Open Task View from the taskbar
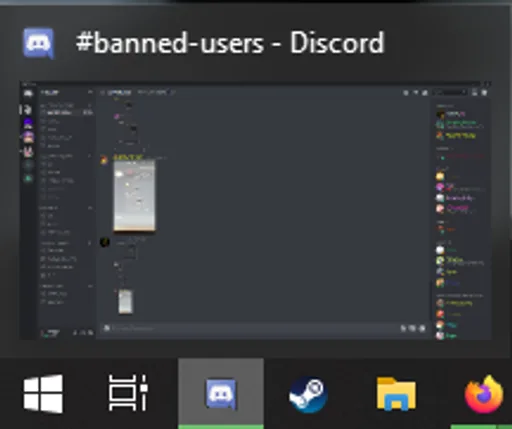The width and height of the screenshot is (512, 429). [128, 393]
